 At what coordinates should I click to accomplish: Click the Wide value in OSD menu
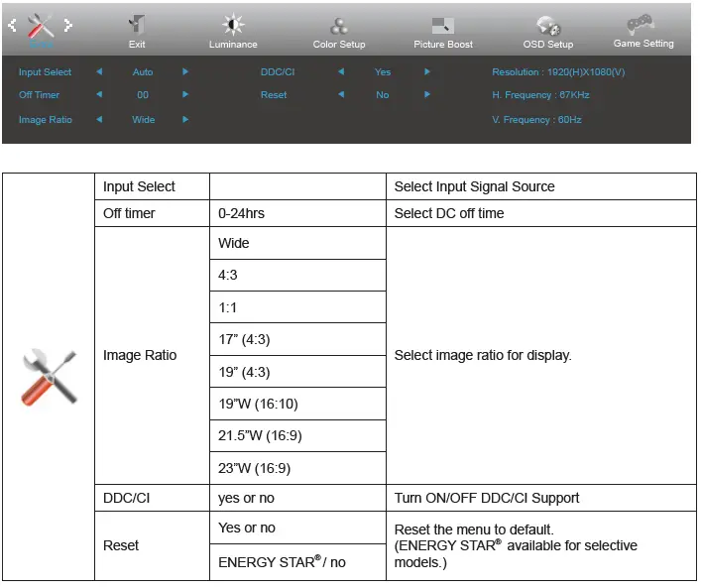pos(143,120)
